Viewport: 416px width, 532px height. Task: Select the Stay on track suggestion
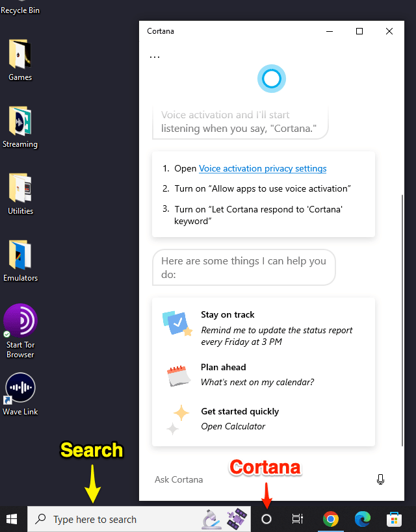[263, 327]
